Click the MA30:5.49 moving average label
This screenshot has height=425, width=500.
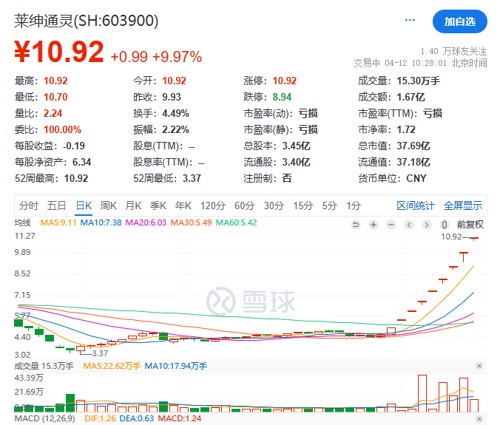(191, 223)
